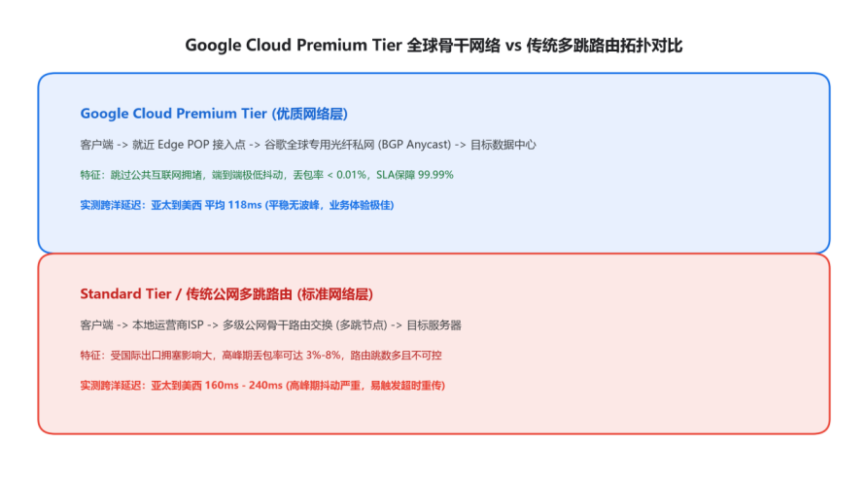Click the (高峰期抖动严重，易触发超时重传) note
The image size is (868, 477).
coord(365,386)
